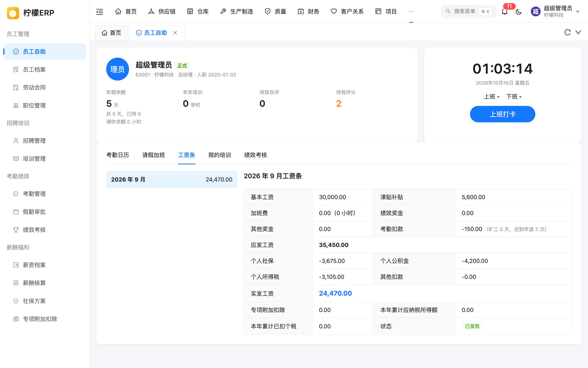Select 员工档案 in the sidebar
This screenshot has width=588, height=368.
click(45, 70)
